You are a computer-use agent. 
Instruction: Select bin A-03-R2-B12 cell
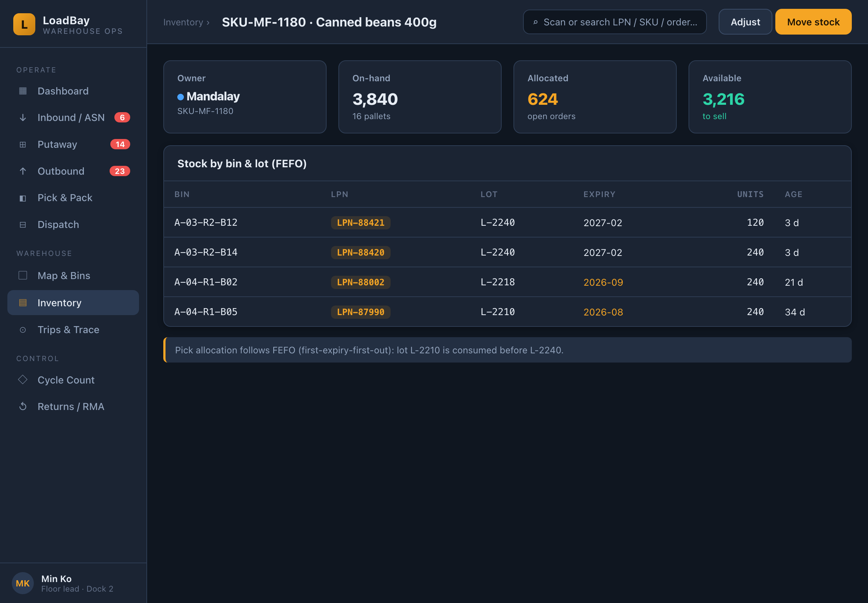206,222
